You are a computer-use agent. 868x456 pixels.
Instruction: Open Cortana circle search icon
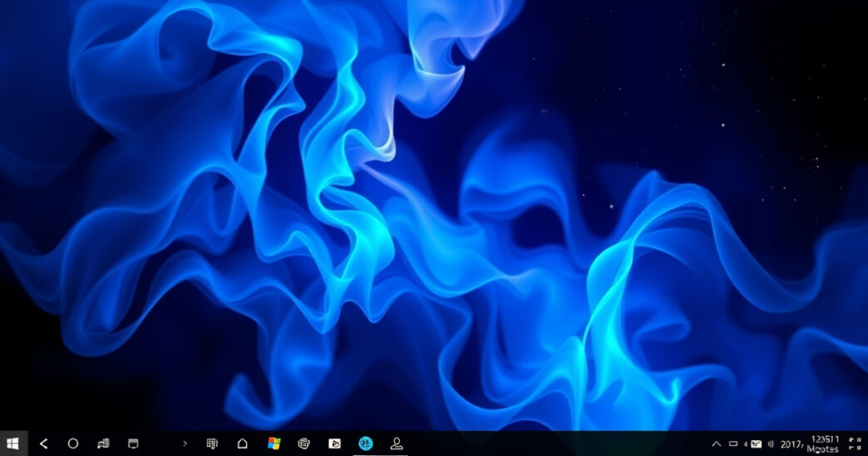tap(73, 444)
